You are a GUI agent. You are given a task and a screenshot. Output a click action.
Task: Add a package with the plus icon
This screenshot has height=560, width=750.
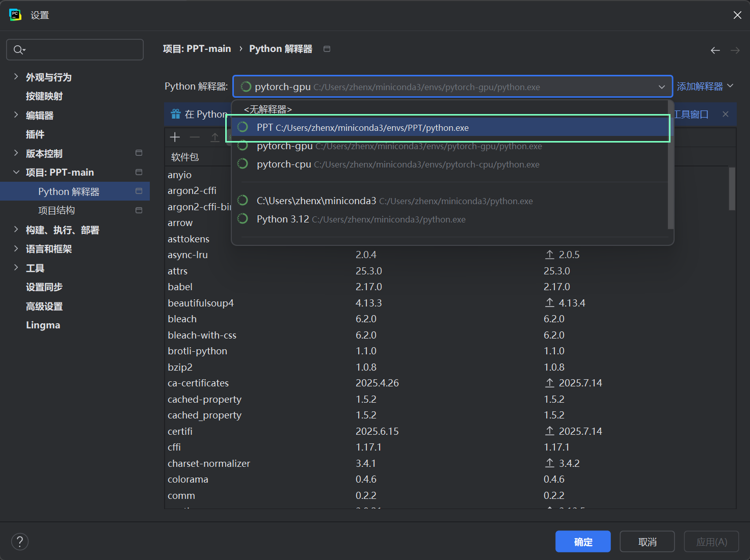(x=175, y=137)
